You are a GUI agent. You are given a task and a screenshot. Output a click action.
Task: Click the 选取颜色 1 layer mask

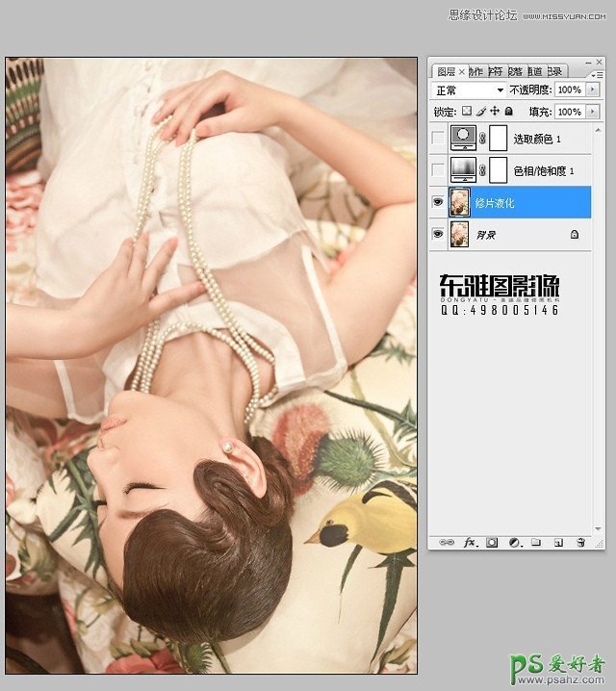click(498, 139)
